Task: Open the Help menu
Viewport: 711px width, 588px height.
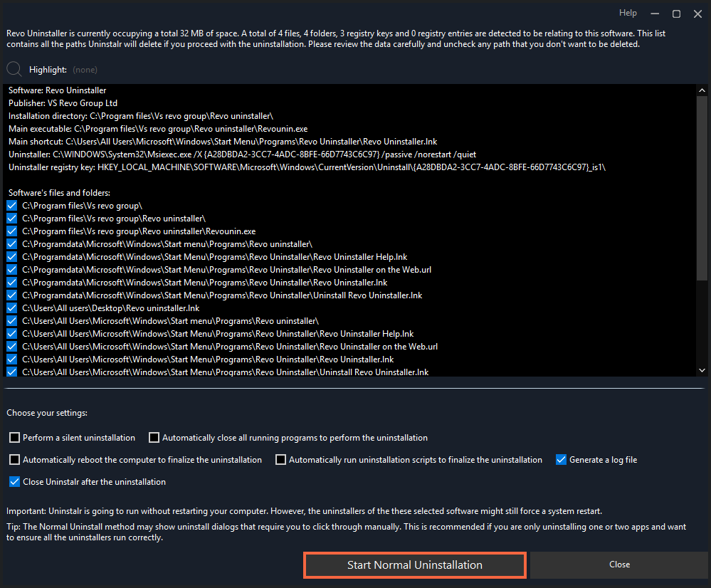Action: click(x=628, y=13)
